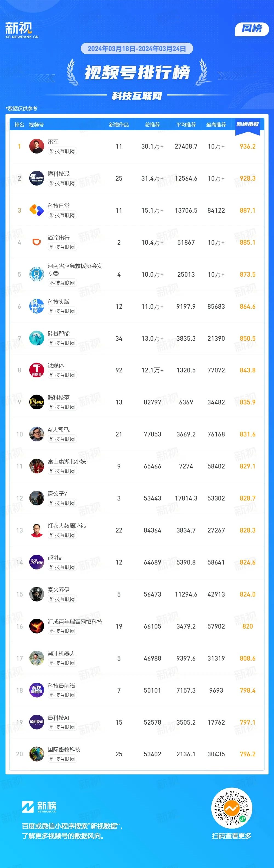Click the 硅基智能 dolphin avatar

[36, 338]
